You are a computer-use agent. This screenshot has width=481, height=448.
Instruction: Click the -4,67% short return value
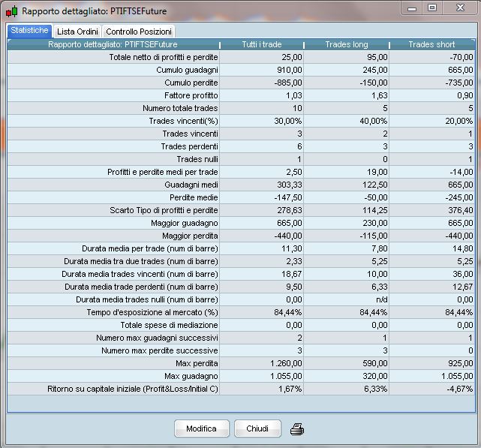pyautogui.click(x=460, y=389)
